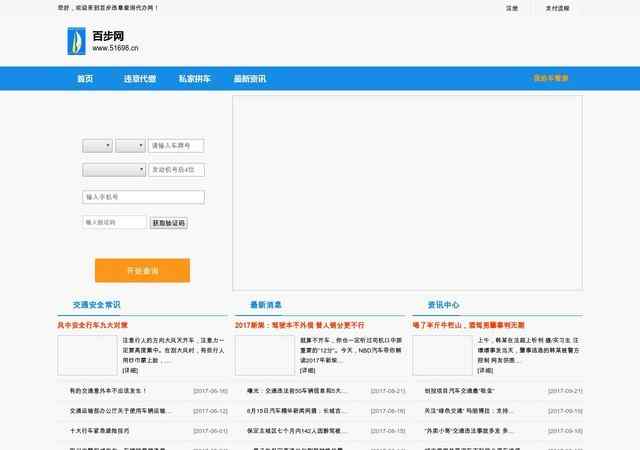Open the 违章代缴 nav tab
Viewport: 640px width, 450px height.
(140, 78)
